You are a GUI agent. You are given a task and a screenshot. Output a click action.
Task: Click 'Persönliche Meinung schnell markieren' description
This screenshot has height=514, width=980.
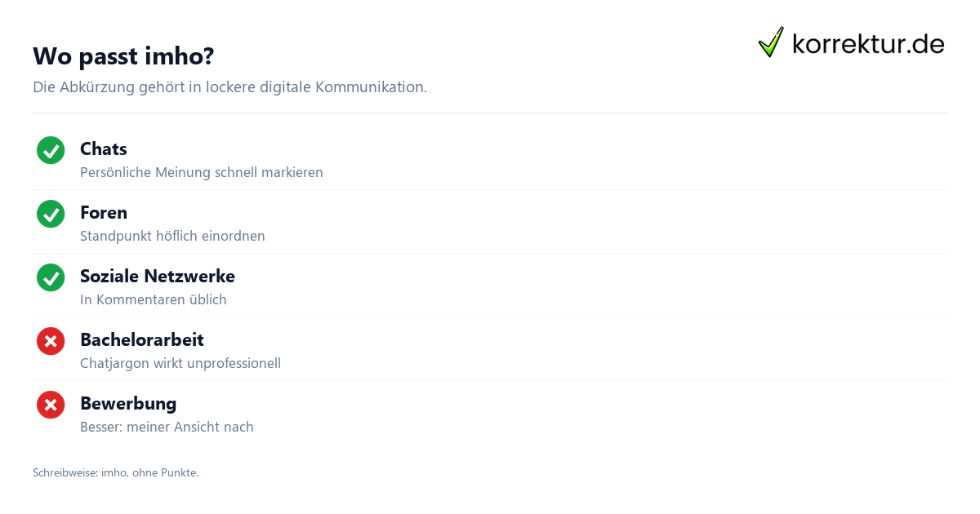pos(202,172)
